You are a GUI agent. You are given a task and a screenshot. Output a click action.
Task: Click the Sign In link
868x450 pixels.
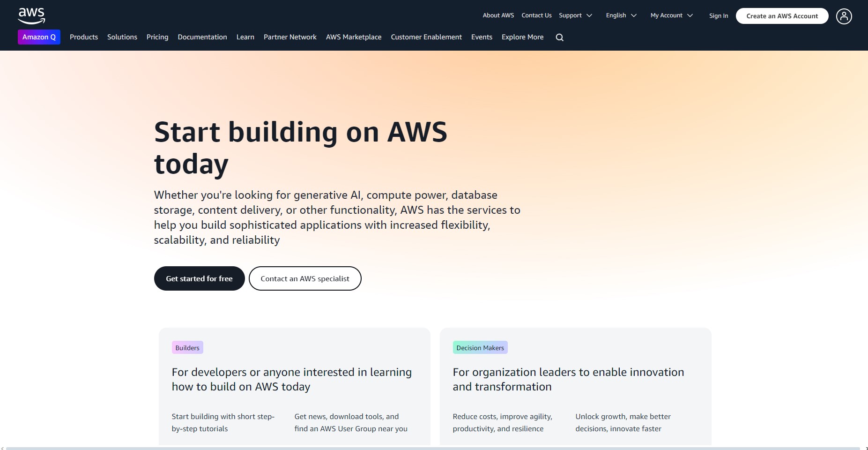coord(719,16)
